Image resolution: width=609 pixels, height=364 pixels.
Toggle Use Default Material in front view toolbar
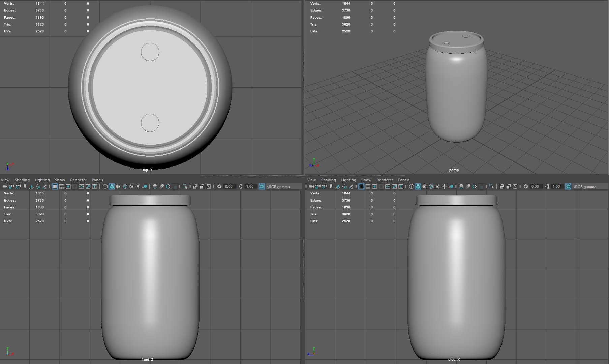click(118, 186)
